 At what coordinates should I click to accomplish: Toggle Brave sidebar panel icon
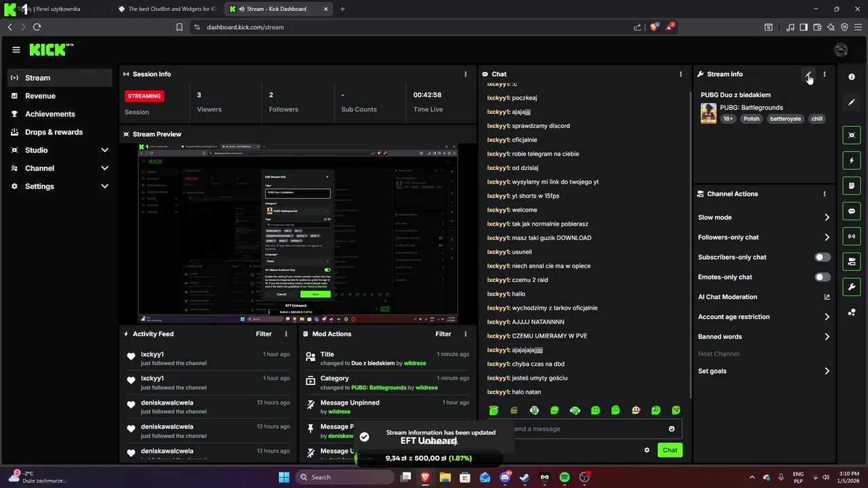click(804, 27)
